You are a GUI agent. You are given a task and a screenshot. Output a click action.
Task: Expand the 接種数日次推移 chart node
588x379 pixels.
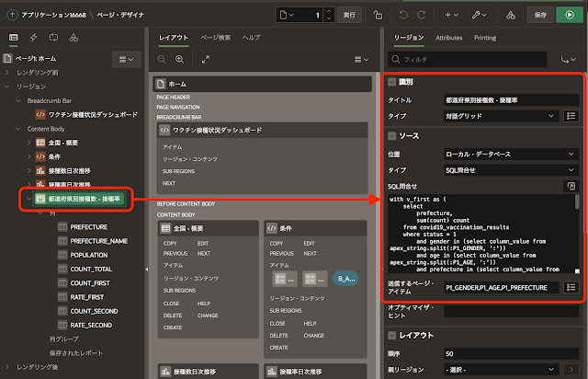pyautogui.click(x=28, y=171)
